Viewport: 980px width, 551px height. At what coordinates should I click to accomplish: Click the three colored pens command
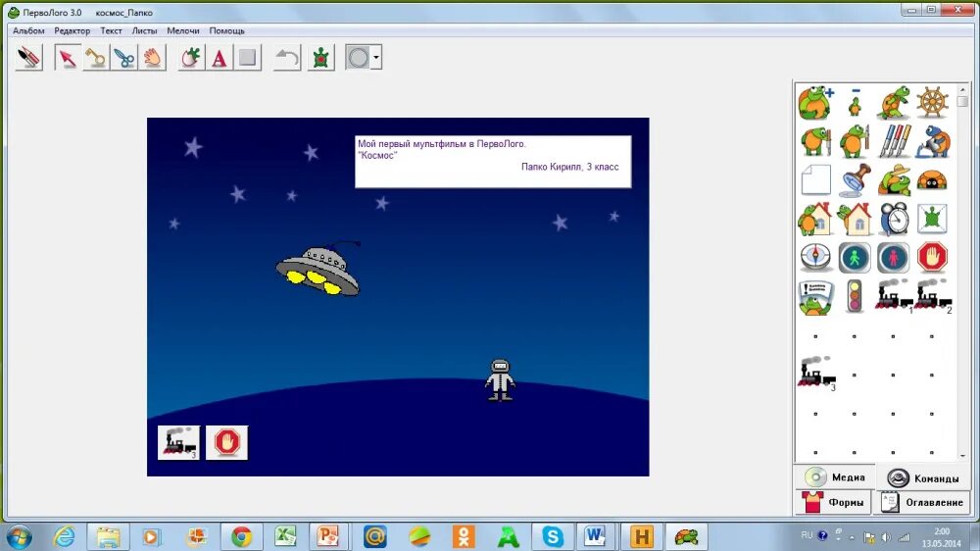894,141
